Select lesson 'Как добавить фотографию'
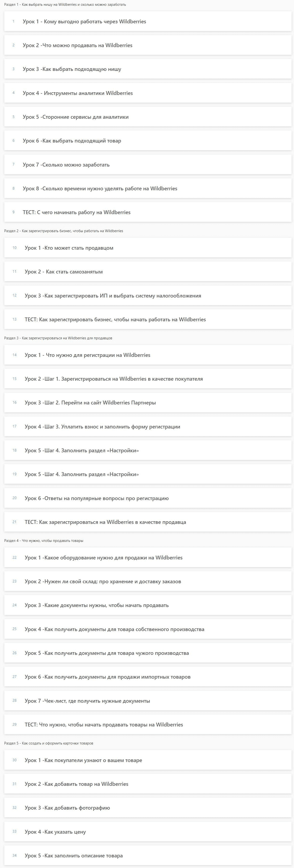The image size is (294, 868). (x=67, y=808)
